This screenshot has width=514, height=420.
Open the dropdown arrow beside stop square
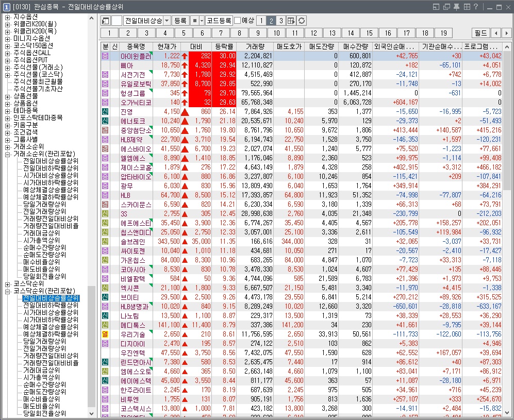(202, 21)
